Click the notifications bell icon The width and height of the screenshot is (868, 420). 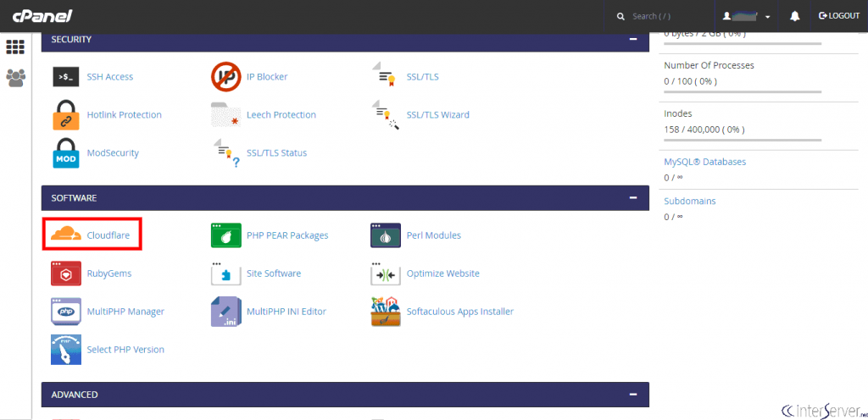coord(795,17)
